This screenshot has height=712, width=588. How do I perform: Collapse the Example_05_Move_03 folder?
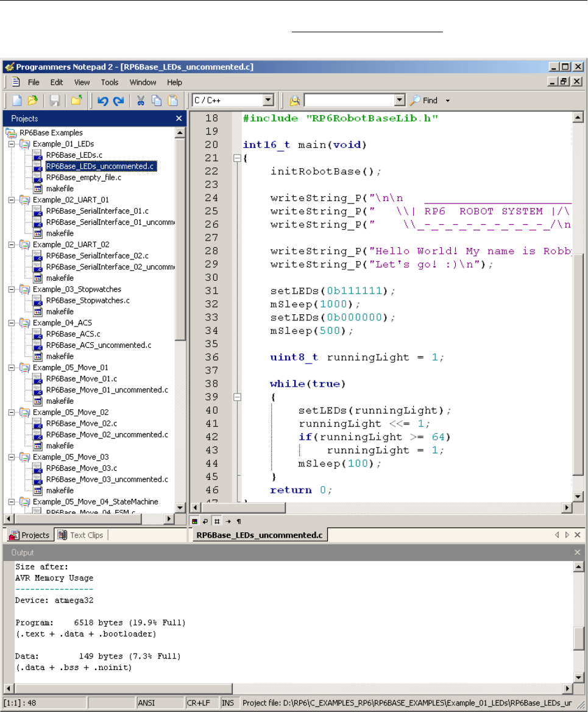point(12,457)
